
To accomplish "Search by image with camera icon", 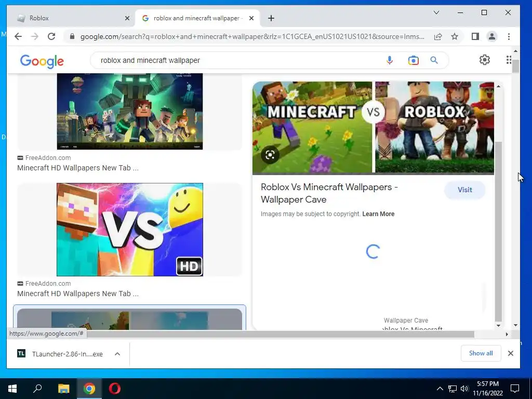I will 413,60.
